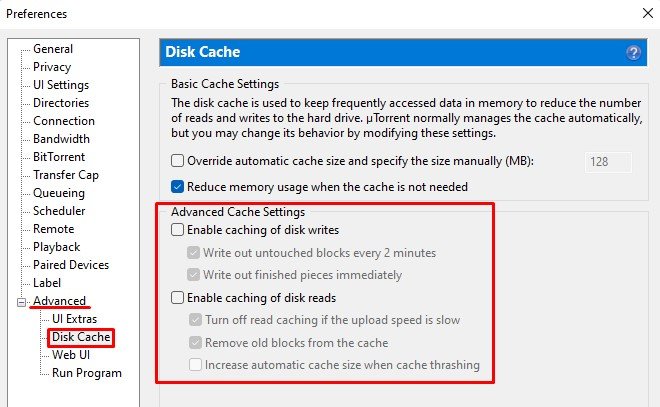This screenshot has width=660, height=407.
Task: Open the General preferences section
Action: (x=53, y=49)
